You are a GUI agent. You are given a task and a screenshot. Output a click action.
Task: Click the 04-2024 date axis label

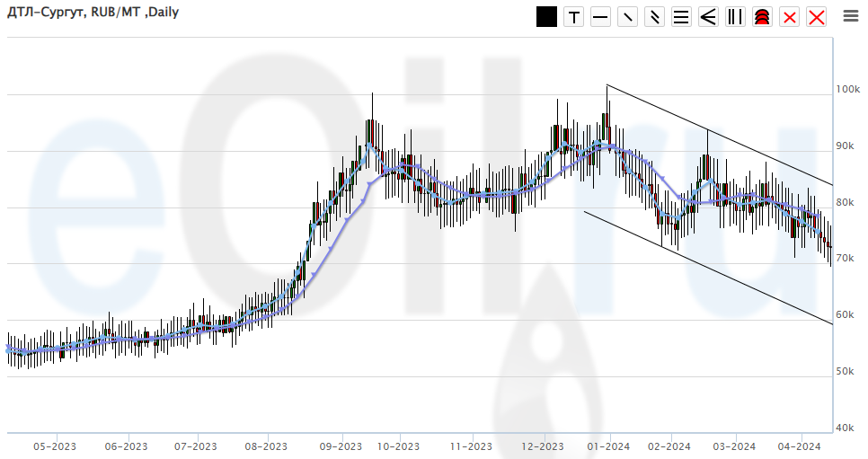click(x=799, y=446)
